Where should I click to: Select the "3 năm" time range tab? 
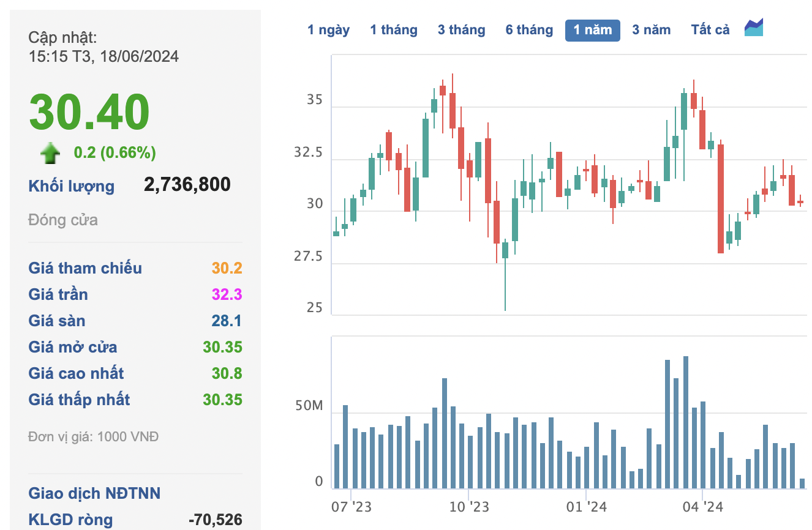pos(652,30)
